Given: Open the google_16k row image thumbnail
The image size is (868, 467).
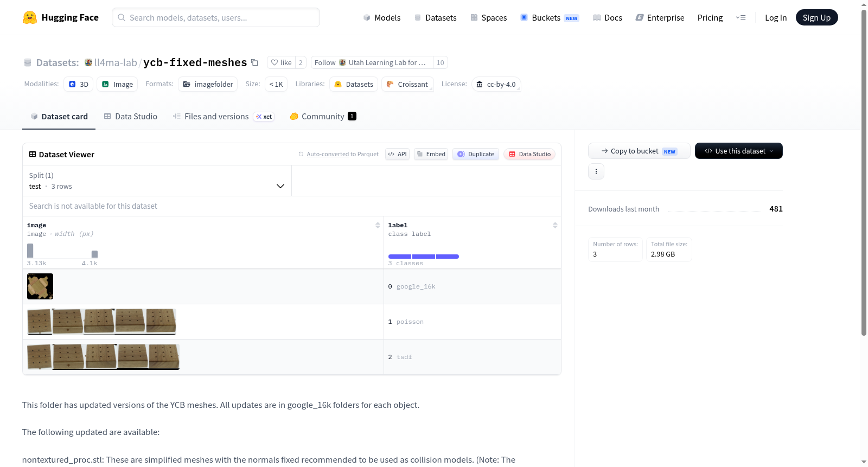Looking at the screenshot, I should point(40,286).
